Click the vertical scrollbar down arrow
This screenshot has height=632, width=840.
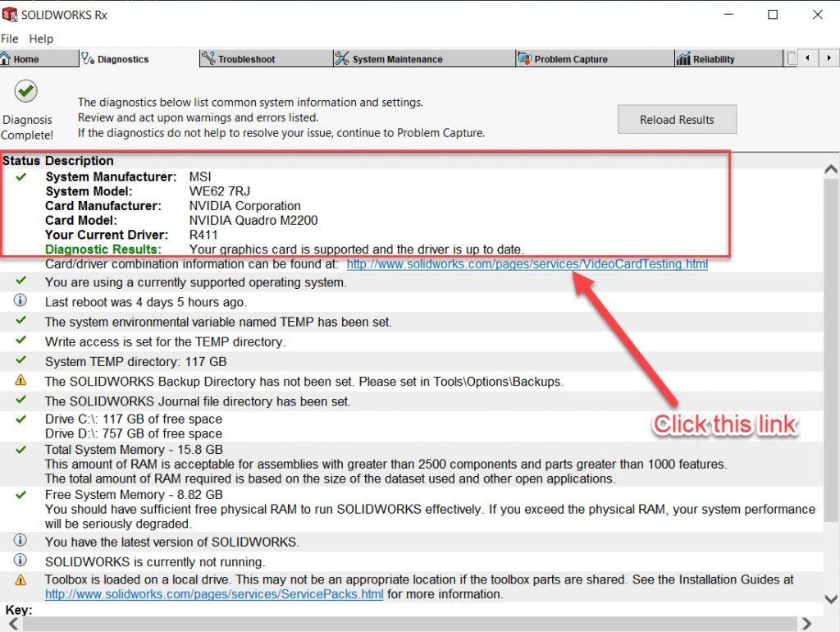click(831, 599)
